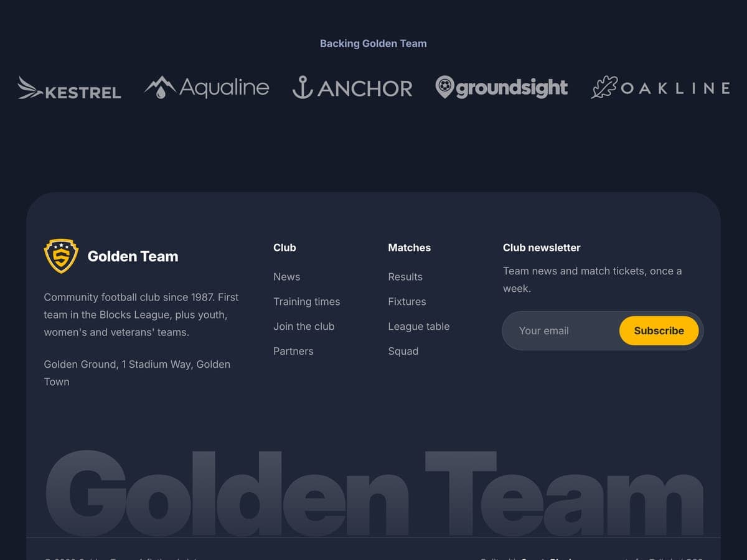Screen dimensions: 747x560
Task: Click the yellow Subscribe button
Action: click(x=659, y=331)
